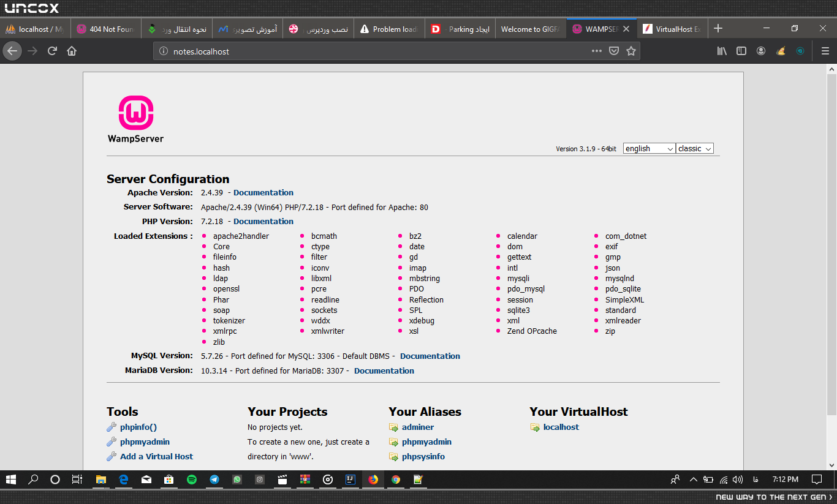The width and height of the screenshot is (837, 504).
Task: Open the adminer alias
Action: pyautogui.click(x=418, y=427)
